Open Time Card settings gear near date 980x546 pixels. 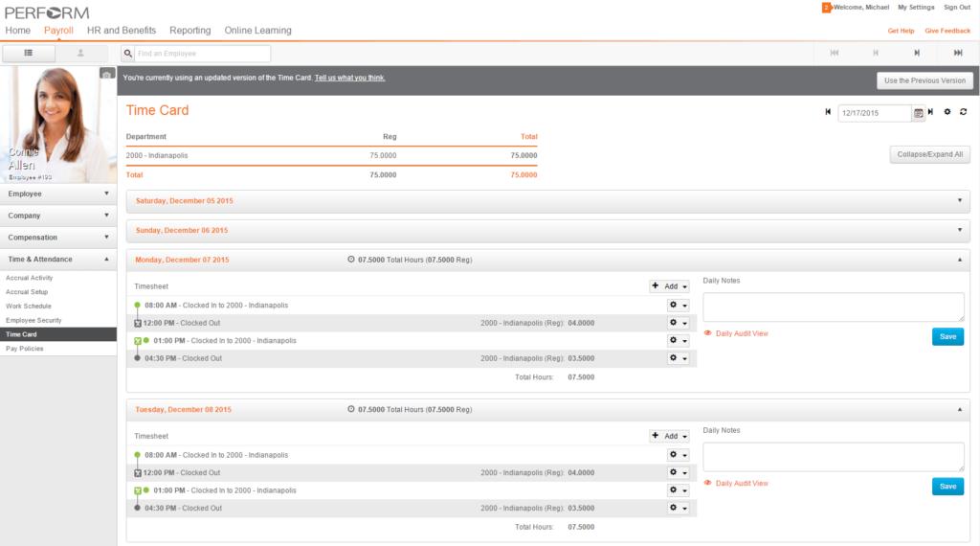[947, 112]
